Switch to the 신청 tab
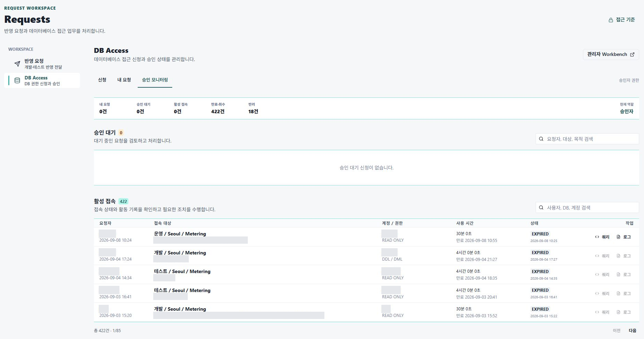The image size is (644, 339). [102, 80]
